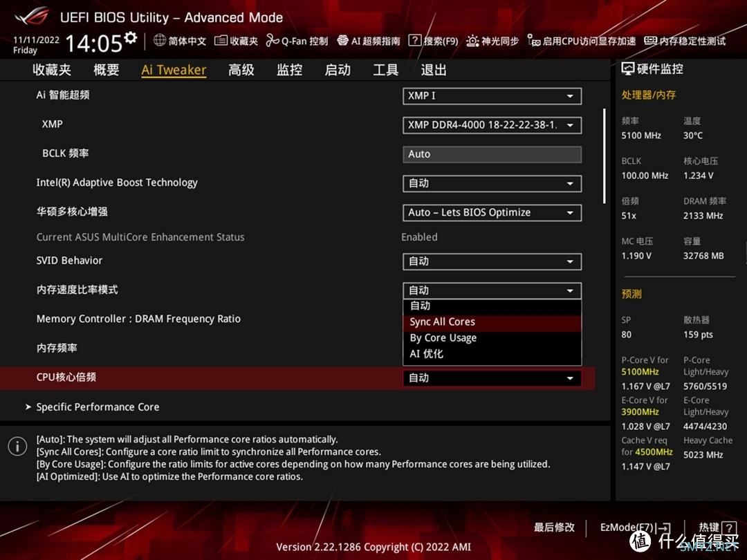Open the clock settings gear icon

131,37
